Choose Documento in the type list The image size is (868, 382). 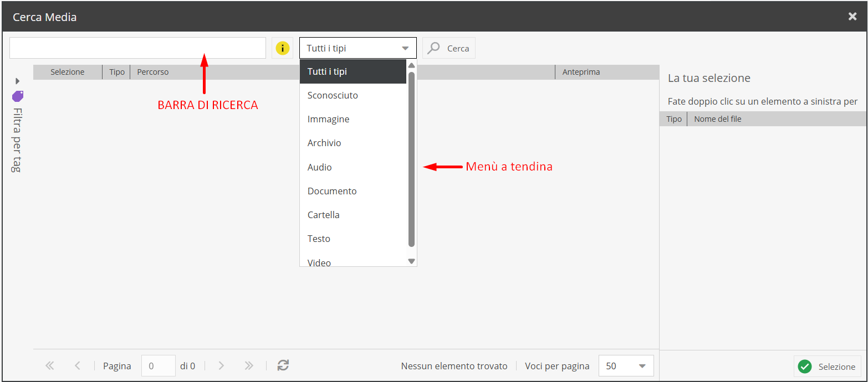332,191
